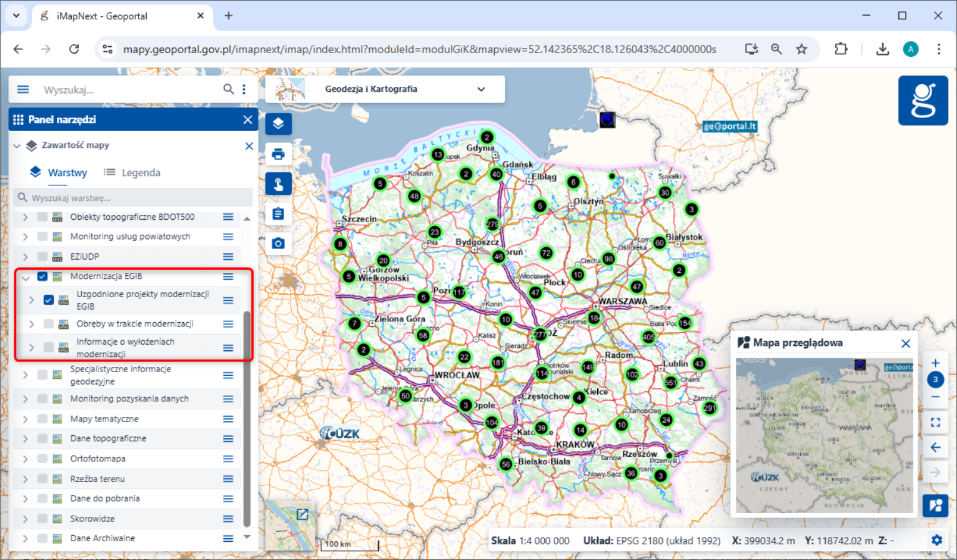The image size is (957, 560).
Task: Expand the Mapy tematyczne layer group
Action: [x=25, y=419]
